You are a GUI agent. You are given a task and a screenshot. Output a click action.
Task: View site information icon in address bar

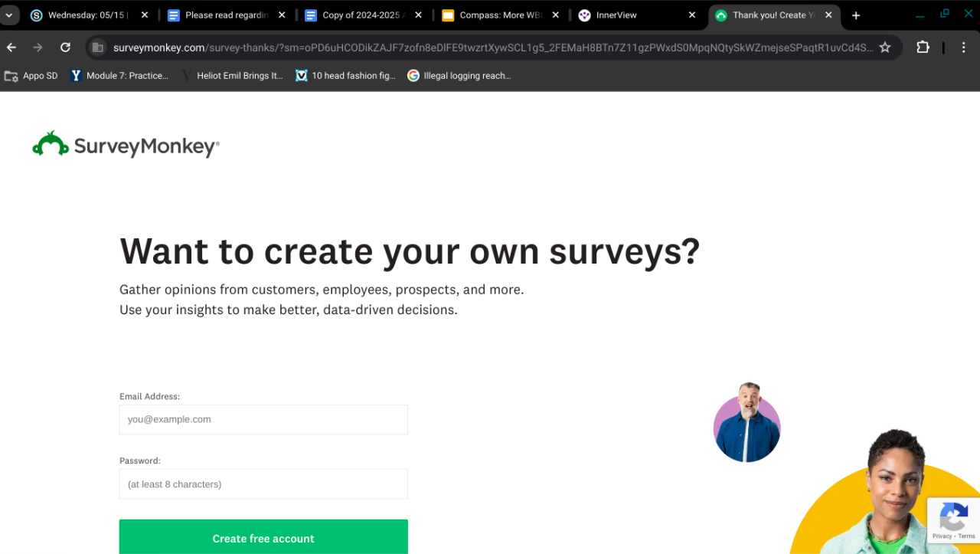(97, 48)
